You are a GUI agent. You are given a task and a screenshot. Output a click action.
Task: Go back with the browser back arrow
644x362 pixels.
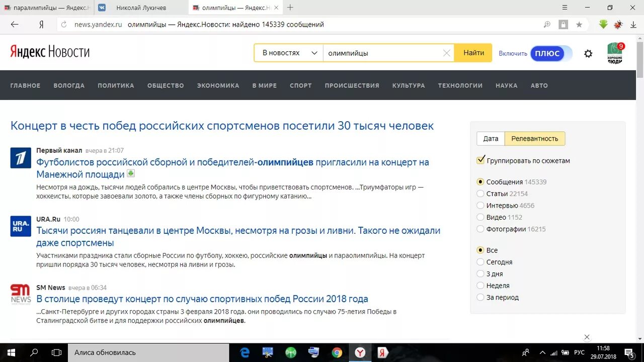coord(15,24)
